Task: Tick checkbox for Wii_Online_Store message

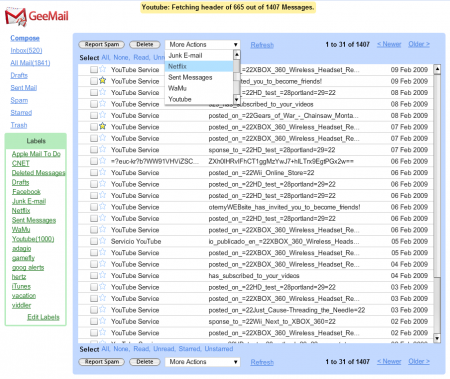Action: pyautogui.click(x=94, y=173)
